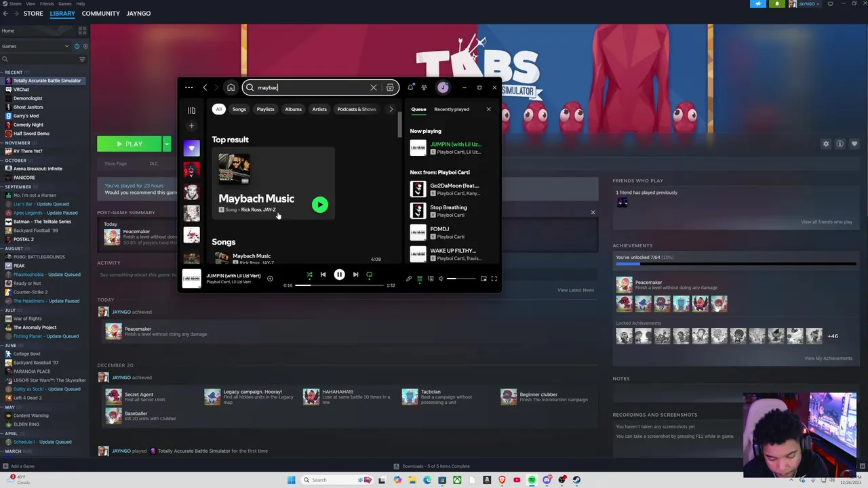This screenshot has width=868, height=488.
Task: Open Liked Songs in Spotify sidebar
Action: [191, 148]
